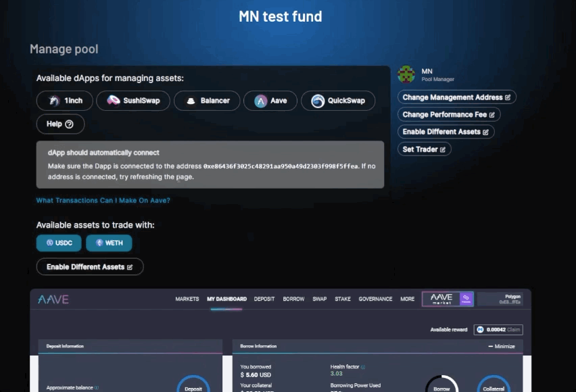Click the AAVE logo in embedded app

(x=53, y=299)
